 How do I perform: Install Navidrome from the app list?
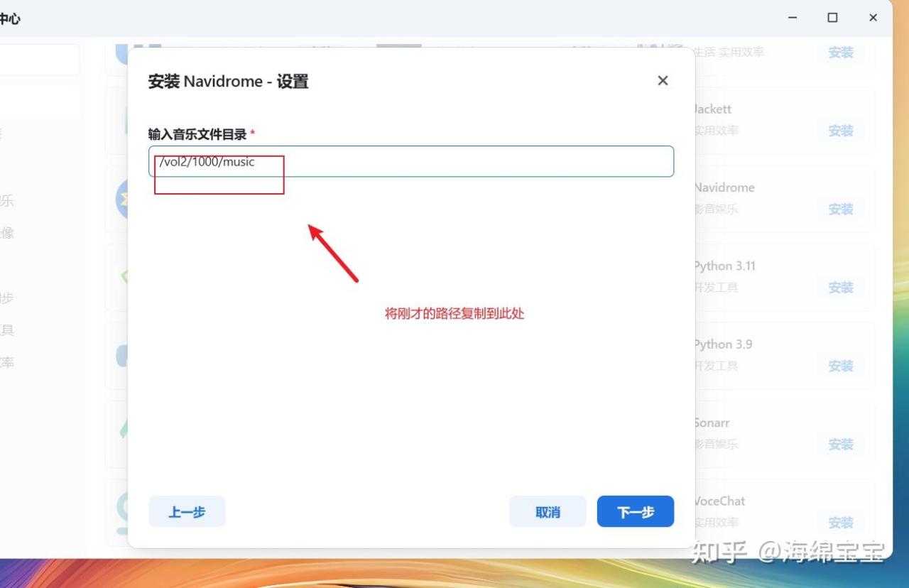click(x=841, y=209)
